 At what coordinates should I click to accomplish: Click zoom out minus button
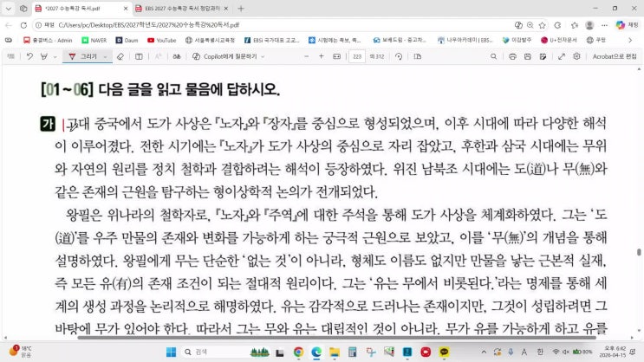tap(306, 56)
